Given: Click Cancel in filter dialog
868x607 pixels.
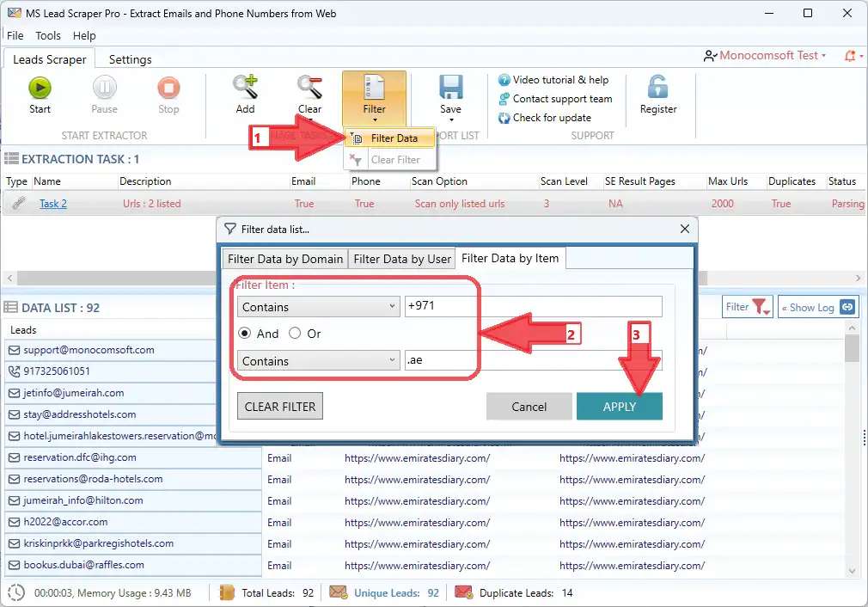Looking at the screenshot, I should point(529,407).
